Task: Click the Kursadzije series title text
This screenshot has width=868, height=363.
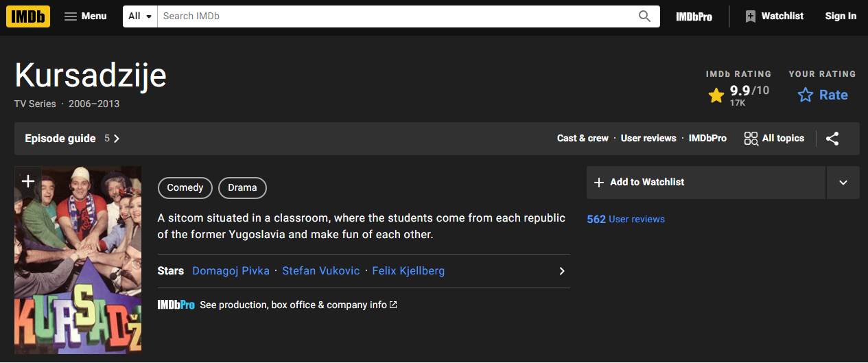Action: pos(91,75)
